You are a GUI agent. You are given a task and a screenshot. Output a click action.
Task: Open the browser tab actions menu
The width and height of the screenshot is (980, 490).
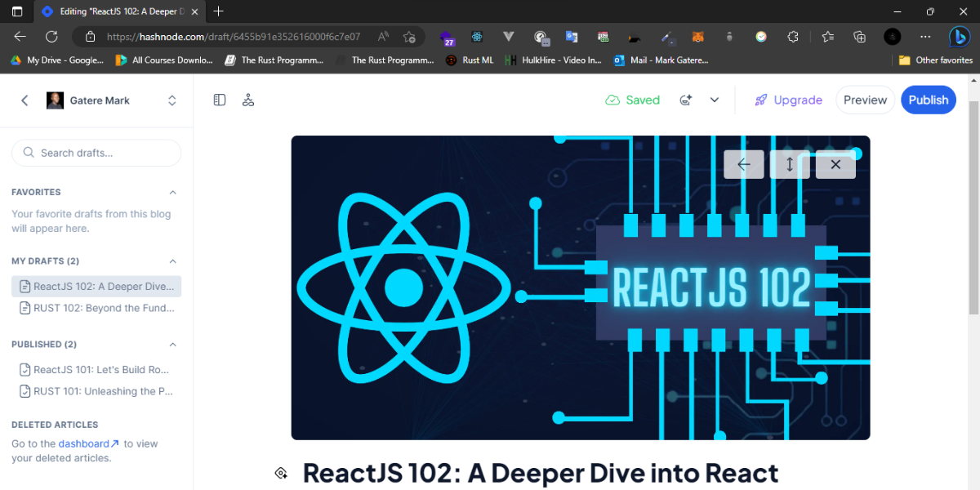(17, 11)
